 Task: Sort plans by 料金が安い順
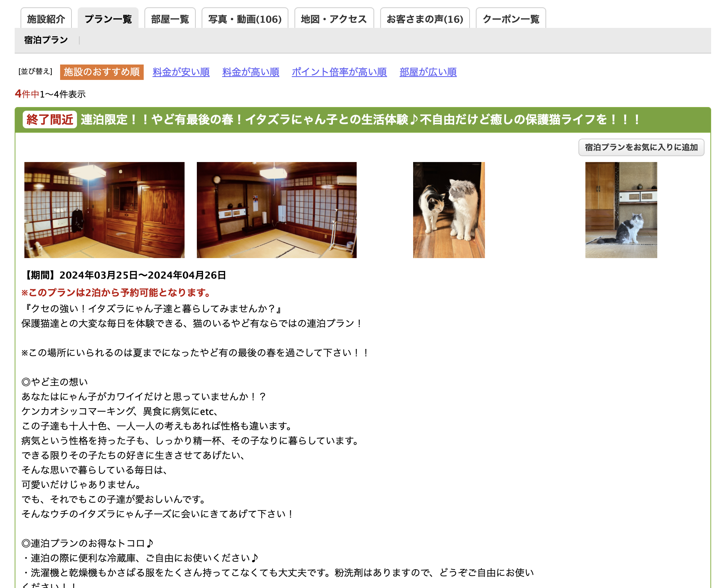(x=181, y=72)
